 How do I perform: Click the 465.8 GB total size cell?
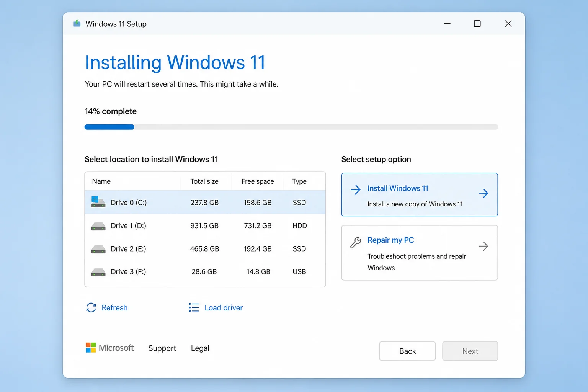click(x=204, y=248)
